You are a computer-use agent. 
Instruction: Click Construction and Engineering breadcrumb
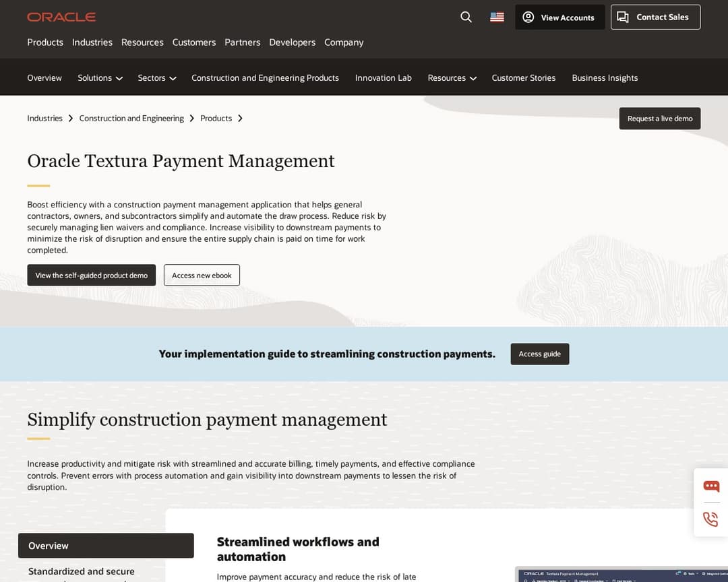131,119
